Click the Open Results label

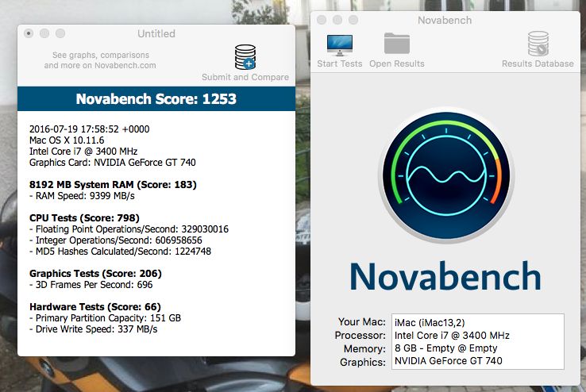click(397, 63)
